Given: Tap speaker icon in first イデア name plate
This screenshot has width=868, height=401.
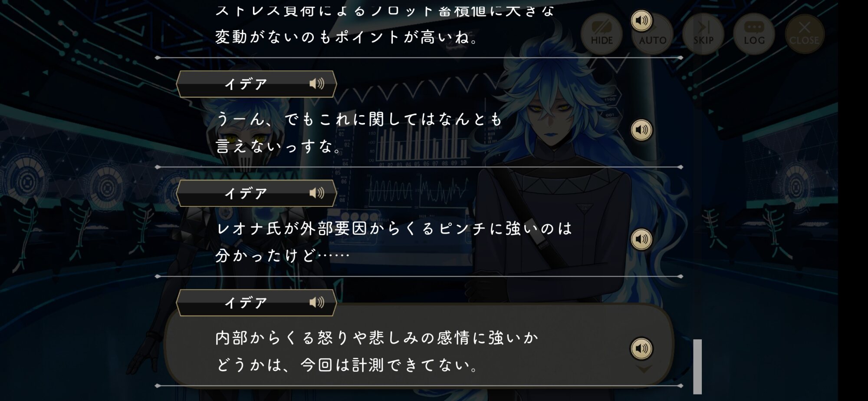Looking at the screenshot, I should tap(317, 83).
